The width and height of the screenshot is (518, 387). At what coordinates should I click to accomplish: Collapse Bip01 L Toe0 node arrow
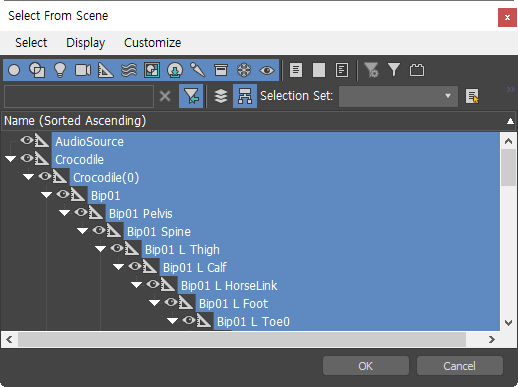[x=173, y=321]
